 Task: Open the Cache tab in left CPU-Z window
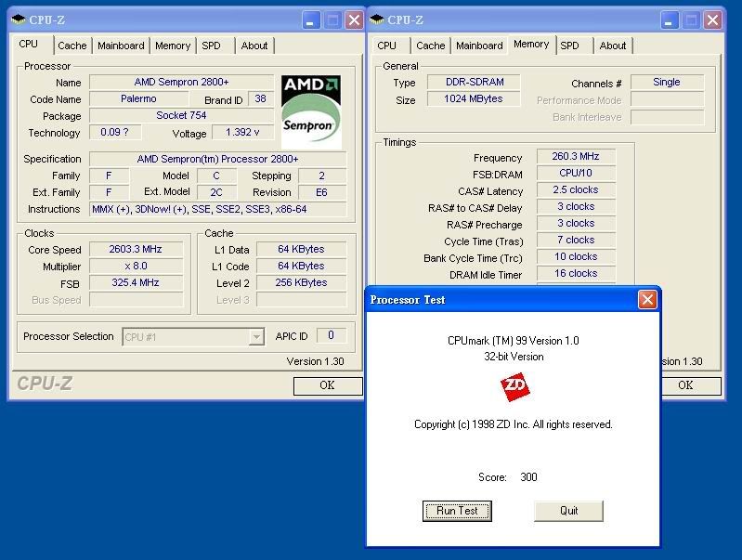pos(72,46)
